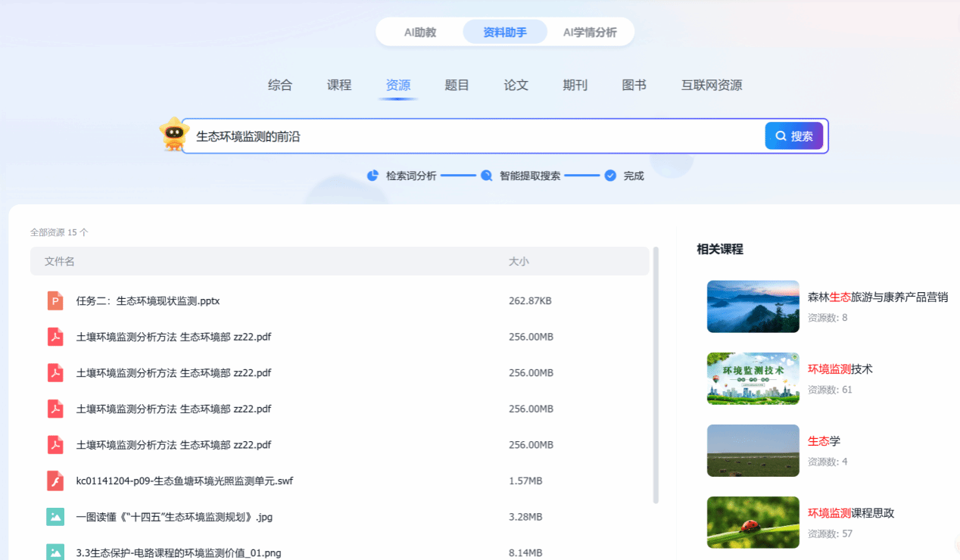Click the ladybug 环境监测课程思政 thumbnail
This screenshot has height=560, width=960.
click(x=753, y=522)
